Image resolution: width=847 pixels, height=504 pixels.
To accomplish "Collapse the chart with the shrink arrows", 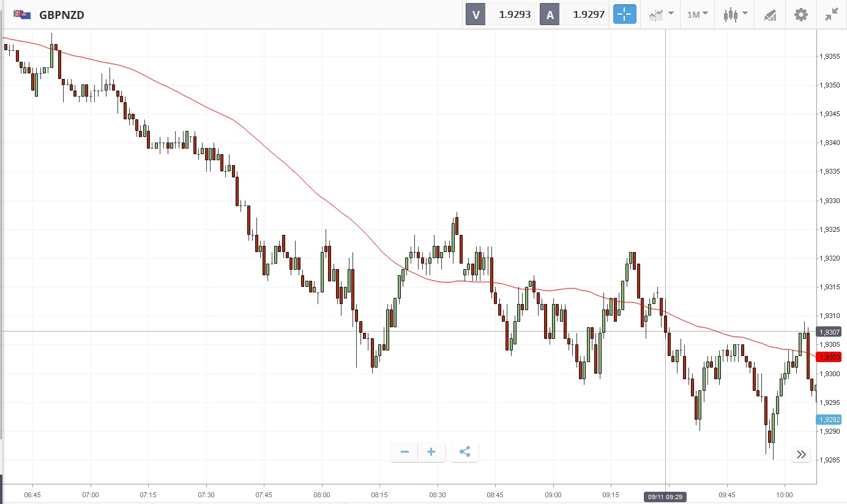I will pyautogui.click(x=831, y=15).
